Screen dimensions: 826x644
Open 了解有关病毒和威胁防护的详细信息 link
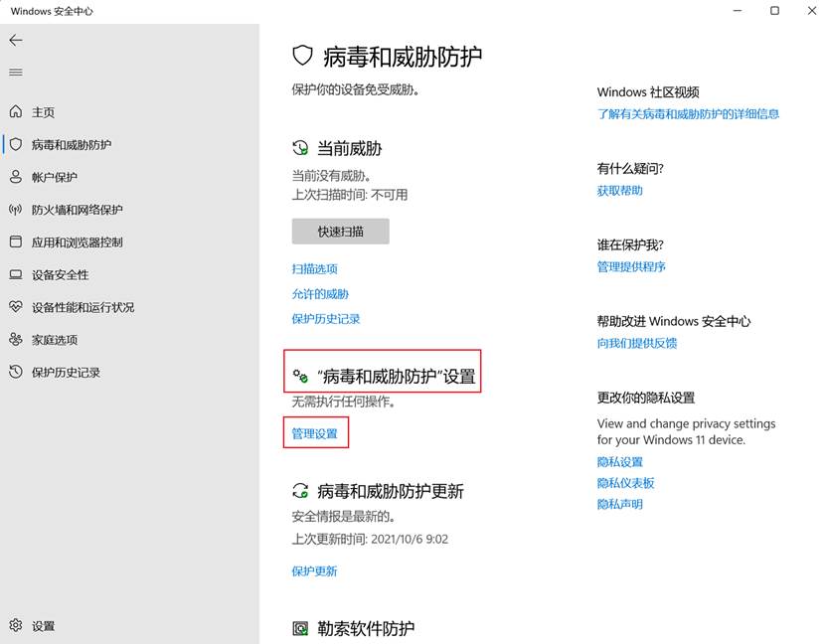point(688,113)
